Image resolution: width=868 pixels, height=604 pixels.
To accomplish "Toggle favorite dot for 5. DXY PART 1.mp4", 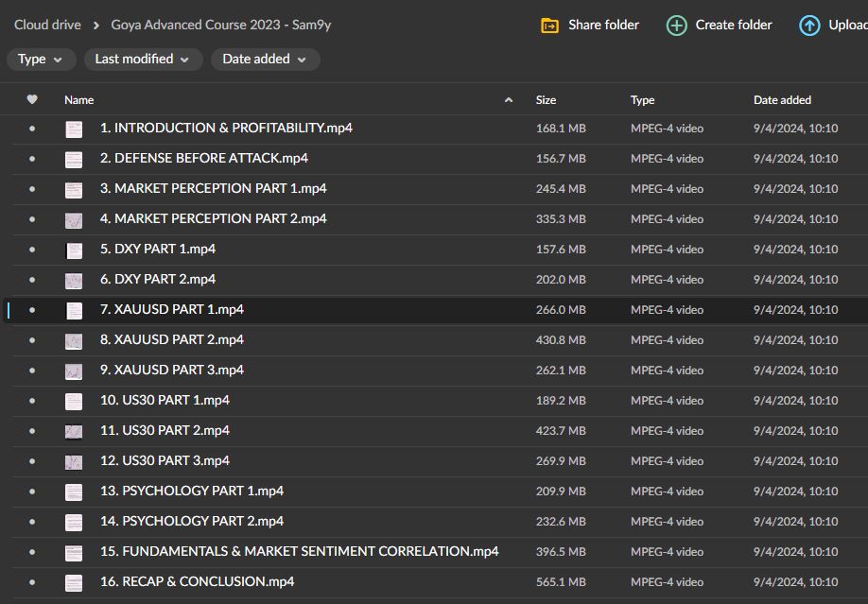I will pos(32,250).
